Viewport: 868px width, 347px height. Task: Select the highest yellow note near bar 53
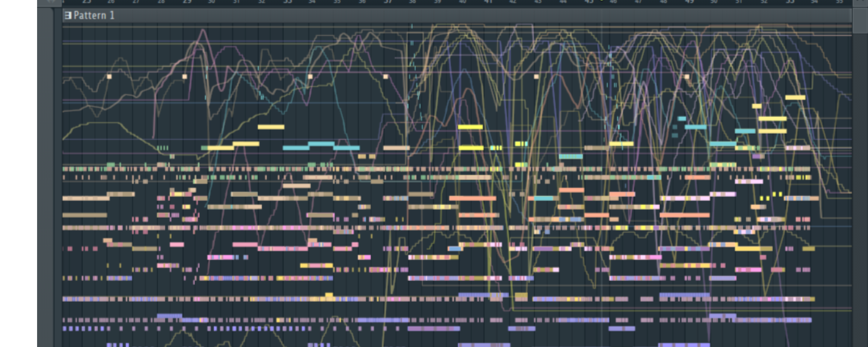(x=795, y=98)
